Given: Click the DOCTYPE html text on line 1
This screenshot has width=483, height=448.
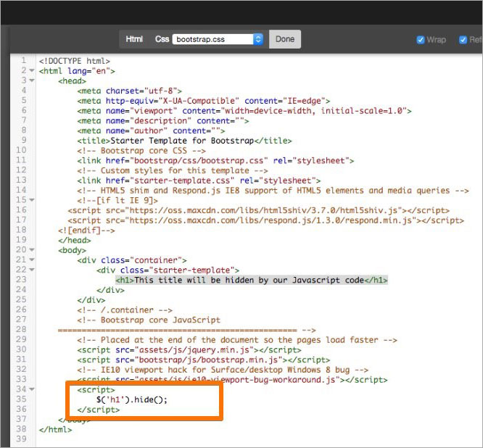Looking at the screenshot, I should (x=74, y=61).
